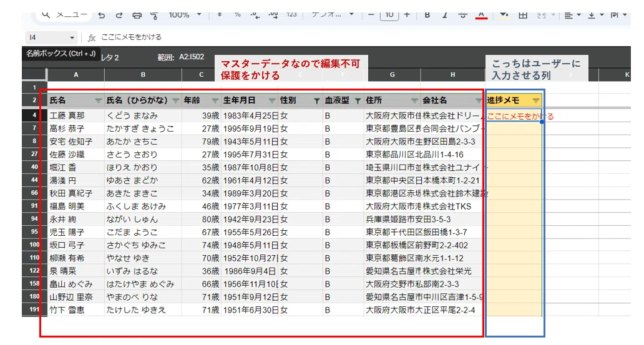The width and height of the screenshot is (644, 345).
Task: Click the filter range label A2:I502
Action: 192,57
